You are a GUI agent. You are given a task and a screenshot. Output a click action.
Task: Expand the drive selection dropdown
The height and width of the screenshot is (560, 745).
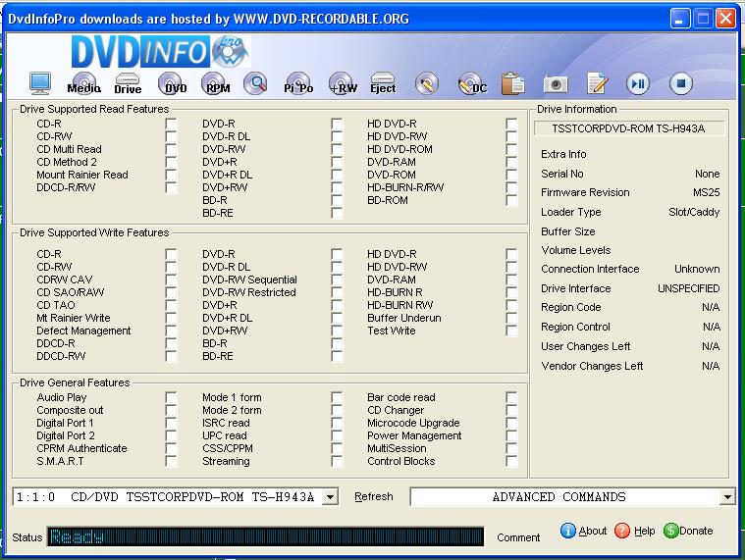tap(330, 497)
